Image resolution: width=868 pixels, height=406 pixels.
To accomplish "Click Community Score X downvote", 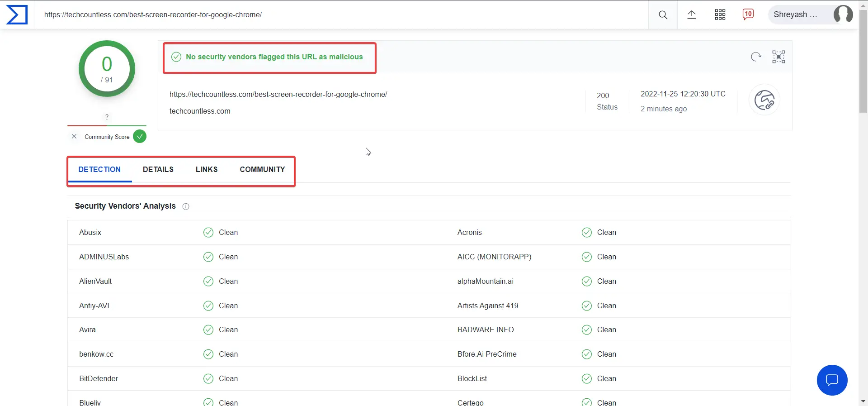I will point(74,136).
